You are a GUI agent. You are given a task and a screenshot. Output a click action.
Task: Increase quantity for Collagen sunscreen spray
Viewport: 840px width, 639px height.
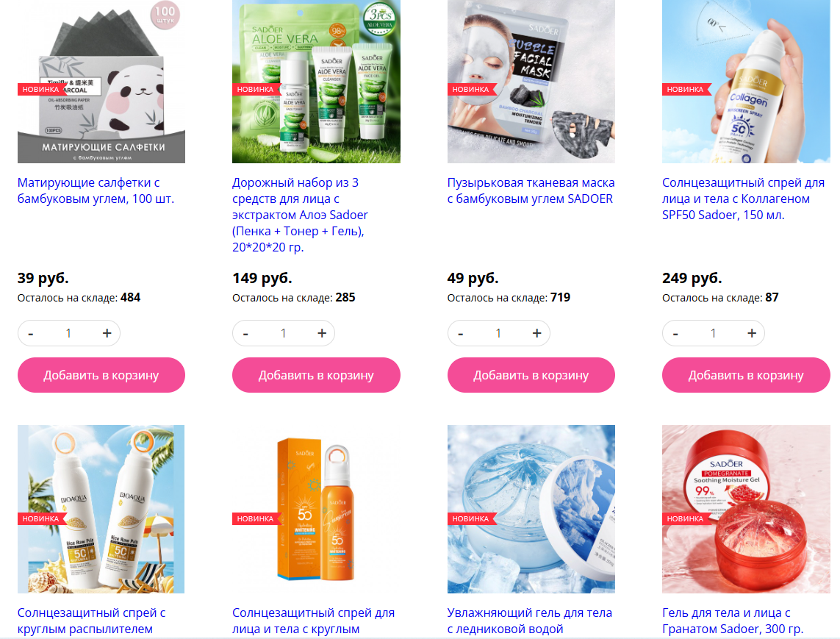coord(752,333)
